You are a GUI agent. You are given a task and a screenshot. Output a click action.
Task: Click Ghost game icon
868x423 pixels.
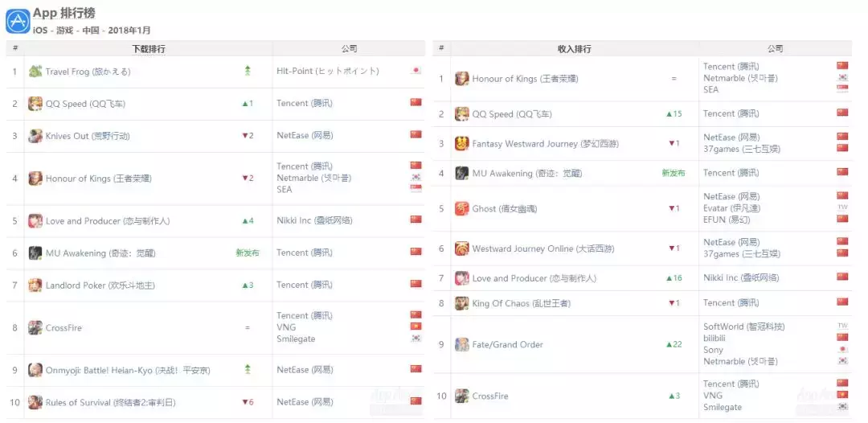point(461,209)
